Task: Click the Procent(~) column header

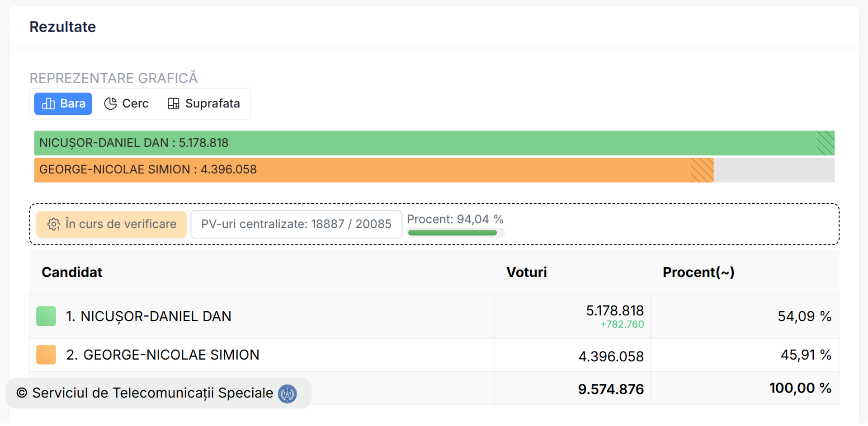Action: pyautogui.click(x=698, y=272)
